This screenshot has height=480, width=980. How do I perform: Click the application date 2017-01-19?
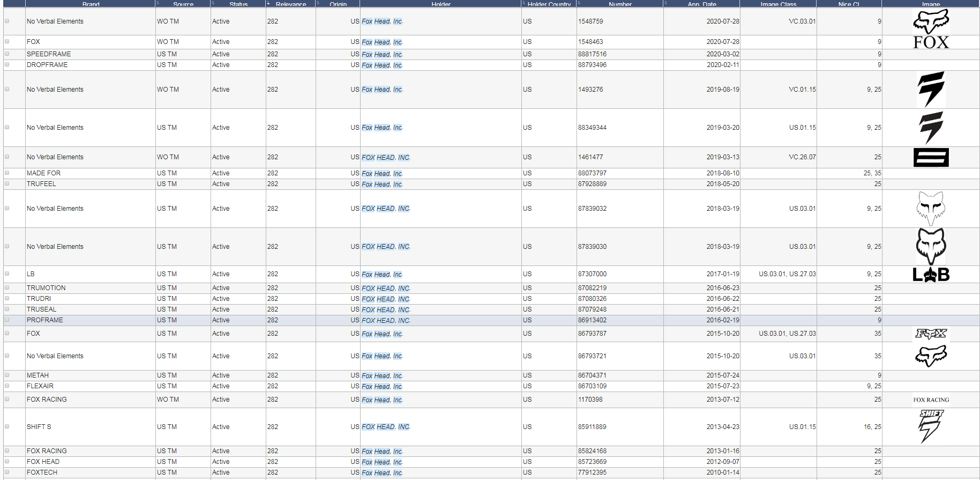(x=723, y=274)
